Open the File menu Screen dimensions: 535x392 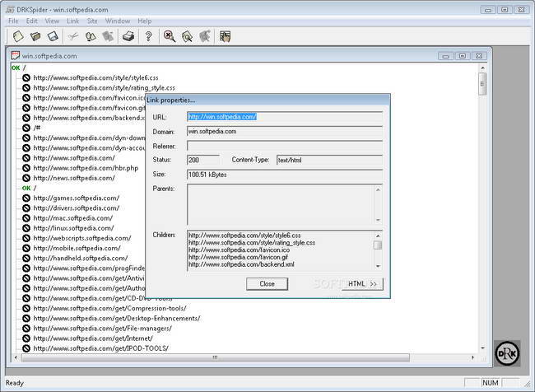coord(13,21)
